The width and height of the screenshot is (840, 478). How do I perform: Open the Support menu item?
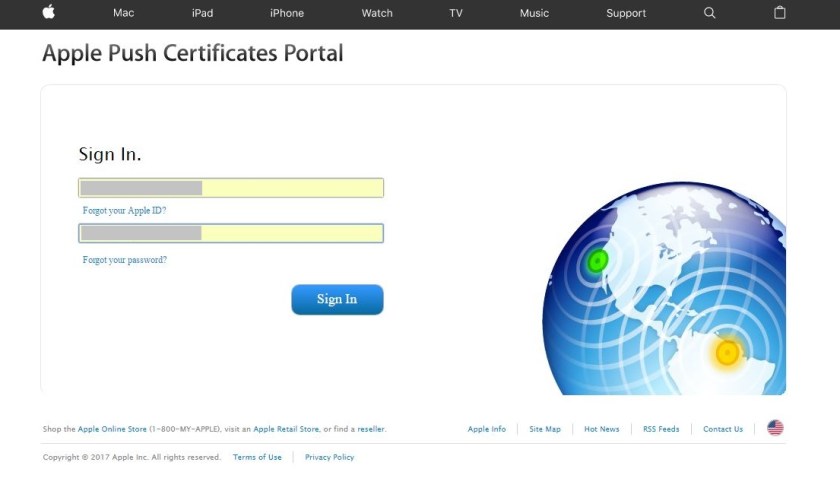(x=626, y=13)
